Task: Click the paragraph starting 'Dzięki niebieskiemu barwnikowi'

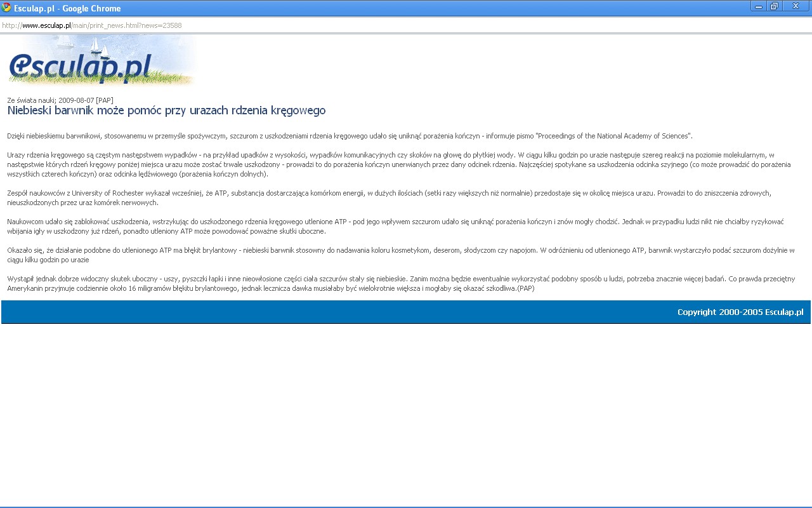Action: coord(350,136)
